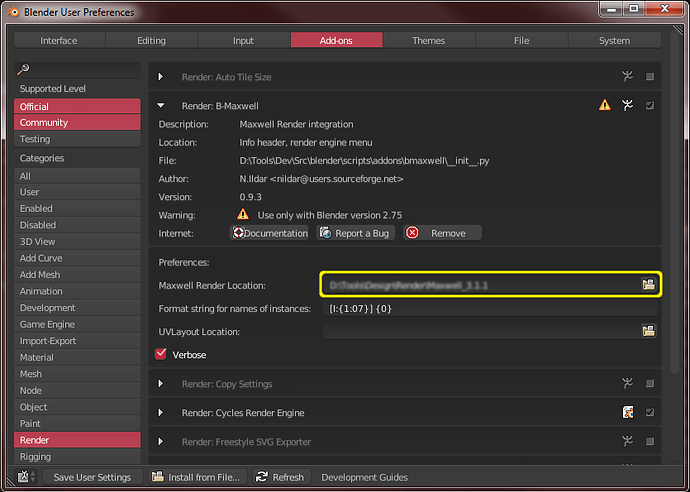The image size is (690, 492).
Task: Click Report a Bug button
Action: tap(355, 233)
